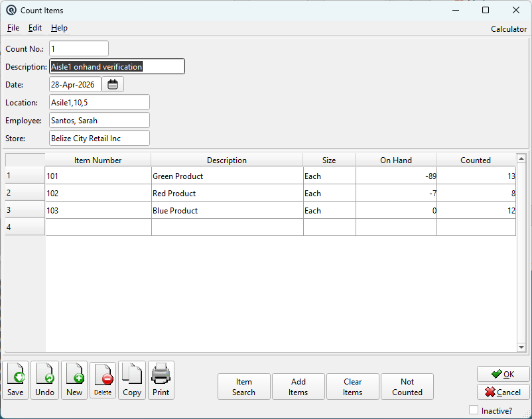Click the Save toolbar icon

click(15, 380)
